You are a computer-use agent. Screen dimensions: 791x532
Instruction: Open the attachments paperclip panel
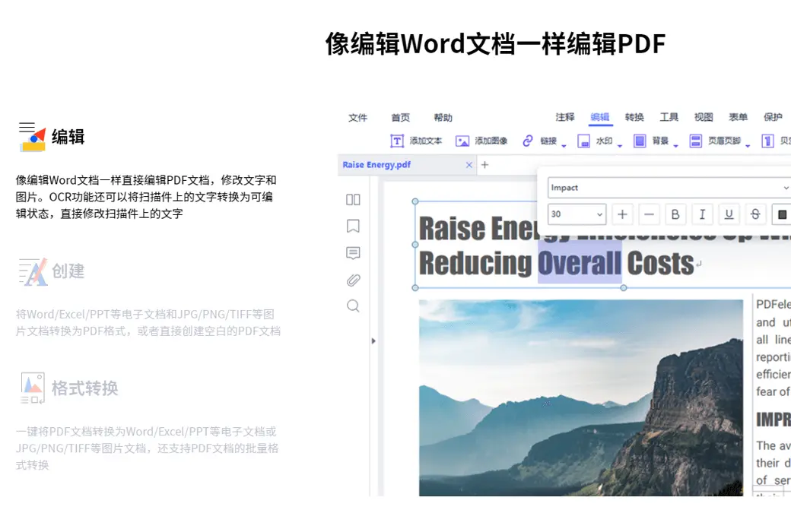pos(353,280)
